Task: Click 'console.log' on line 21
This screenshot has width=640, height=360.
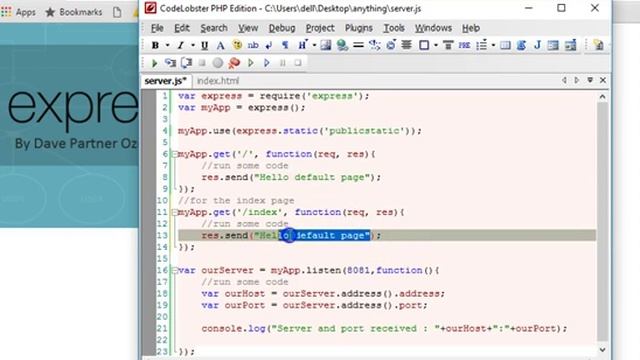Action: (233, 329)
